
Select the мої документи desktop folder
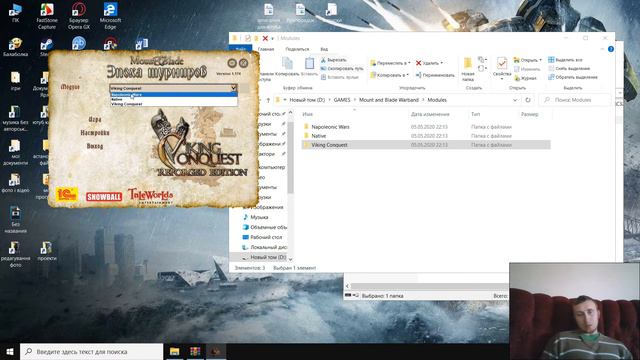[15, 152]
